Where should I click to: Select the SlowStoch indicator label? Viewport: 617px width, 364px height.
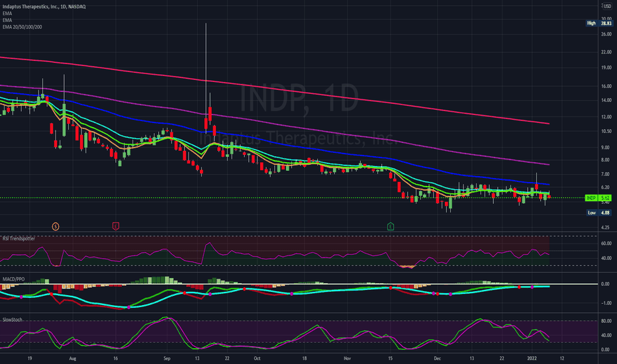click(12, 320)
